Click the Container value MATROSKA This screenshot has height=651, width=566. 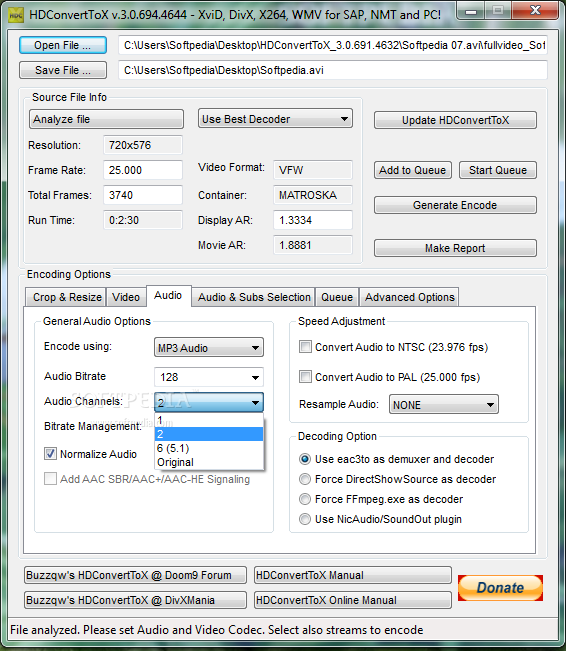pyautogui.click(x=313, y=195)
